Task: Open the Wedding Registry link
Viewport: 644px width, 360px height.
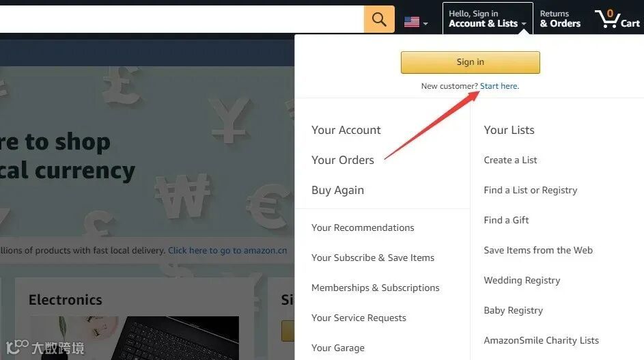Action: coord(522,280)
